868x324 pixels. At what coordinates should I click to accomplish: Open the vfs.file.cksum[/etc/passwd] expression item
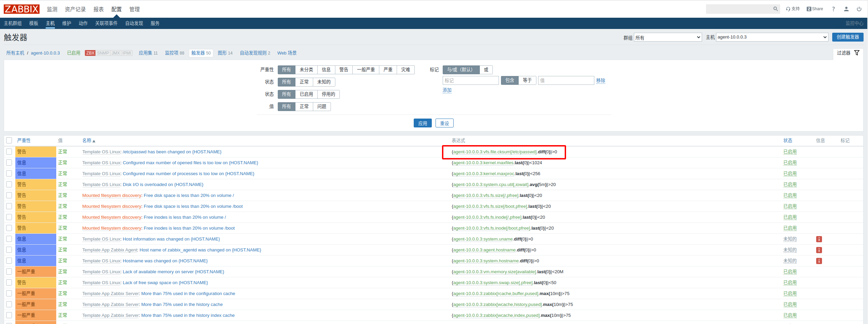tap(495, 152)
